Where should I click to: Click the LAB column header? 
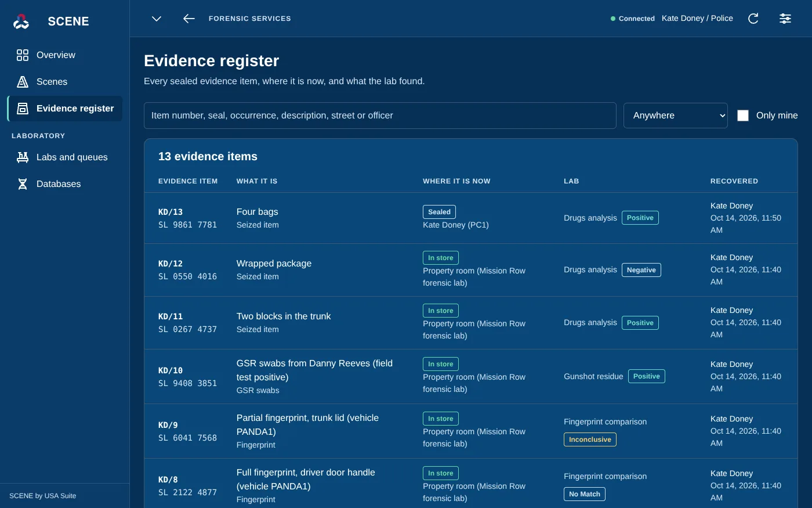[571, 181]
